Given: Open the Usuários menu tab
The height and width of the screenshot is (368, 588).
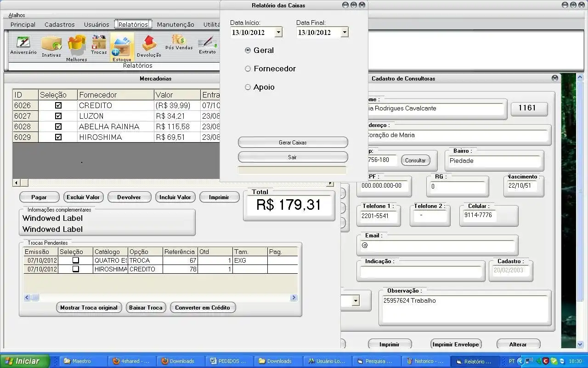Looking at the screenshot, I should (96, 24).
